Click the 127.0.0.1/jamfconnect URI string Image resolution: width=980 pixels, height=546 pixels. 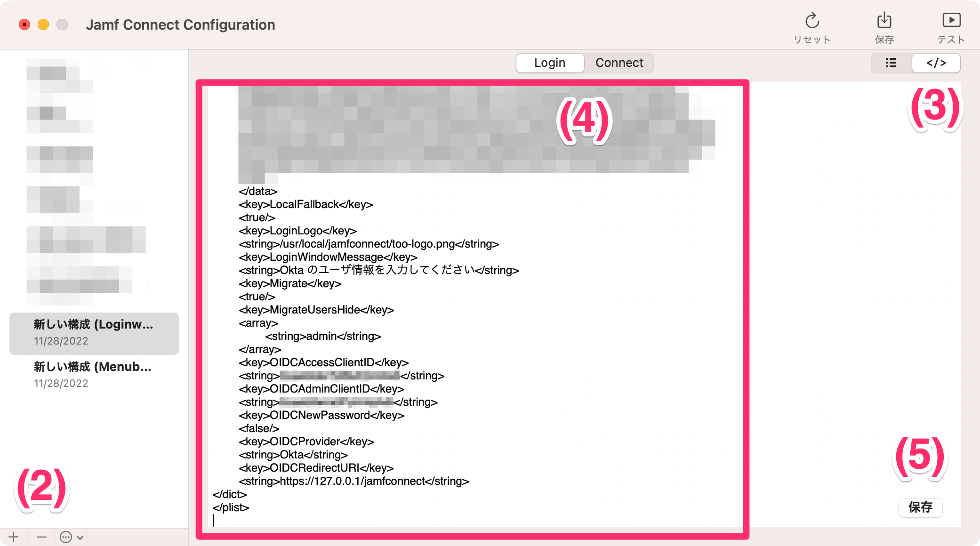354,481
